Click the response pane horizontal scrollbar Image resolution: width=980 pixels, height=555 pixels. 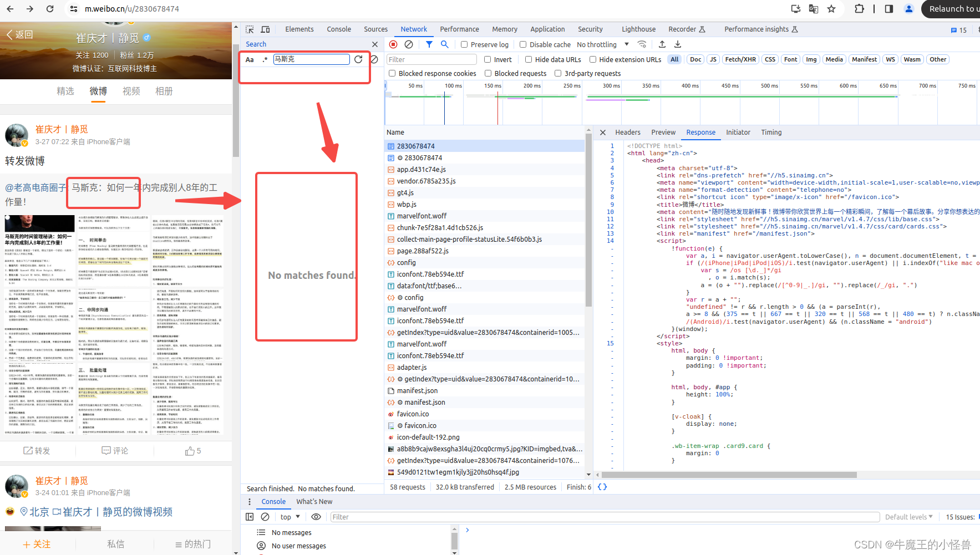pyautogui.click(x=729, y=475)
